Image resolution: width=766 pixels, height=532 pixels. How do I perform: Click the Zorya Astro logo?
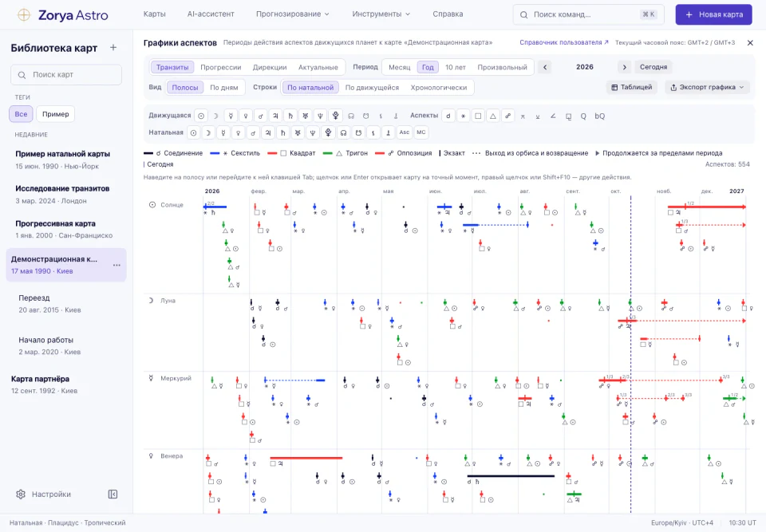pos(62,14)
